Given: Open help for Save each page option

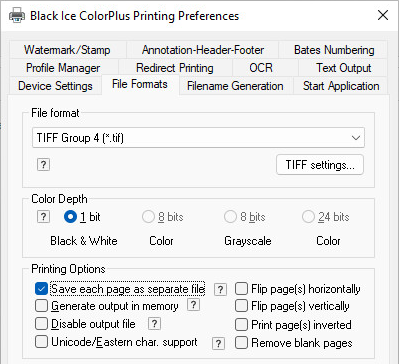Looking at the screenshot, I should (220, 290).
